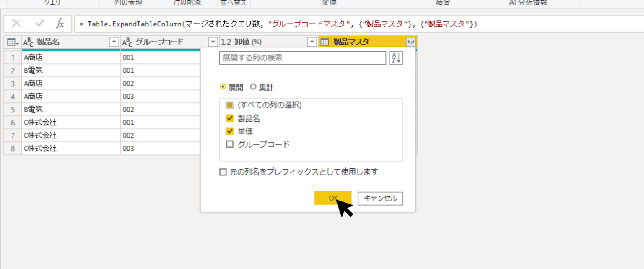Select the 展開 radio button
This screenshot has height=269, width=644.
[223, 87]
